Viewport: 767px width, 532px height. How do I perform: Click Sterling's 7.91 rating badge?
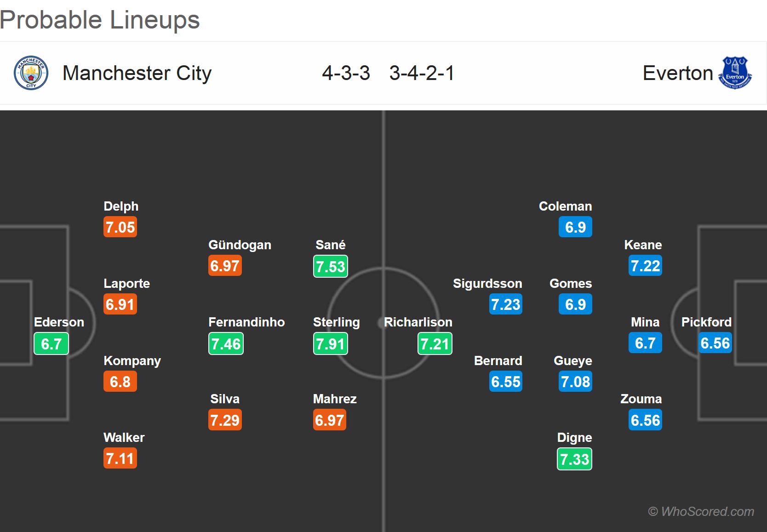(x=330, y=344)
